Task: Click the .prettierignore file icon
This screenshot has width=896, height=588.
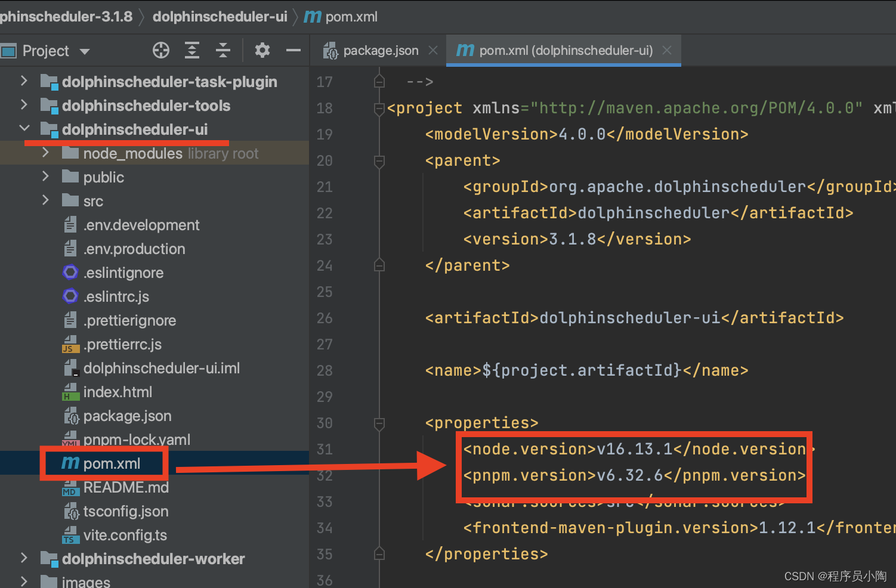Action: point(70,320)
